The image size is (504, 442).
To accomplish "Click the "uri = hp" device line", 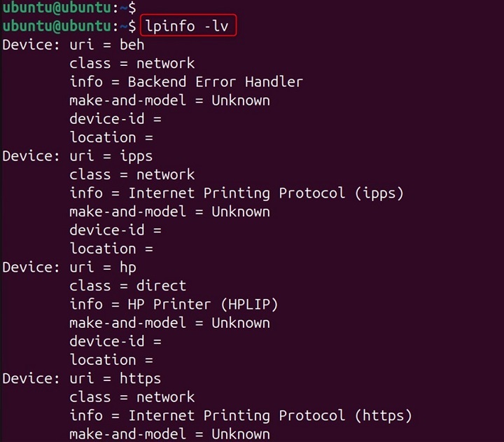I will click(x=102, y=267).
